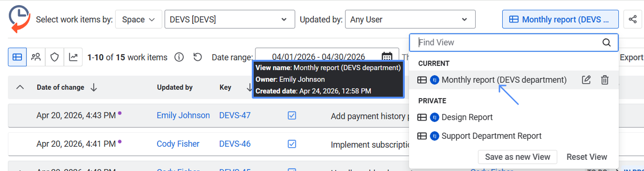Open the calendar icon in date range
Screen dimensions: 644x171
(x=387, y=57)
